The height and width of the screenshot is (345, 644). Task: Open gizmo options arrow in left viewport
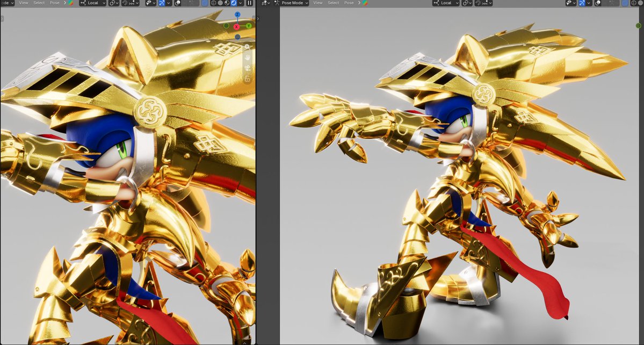169,3
